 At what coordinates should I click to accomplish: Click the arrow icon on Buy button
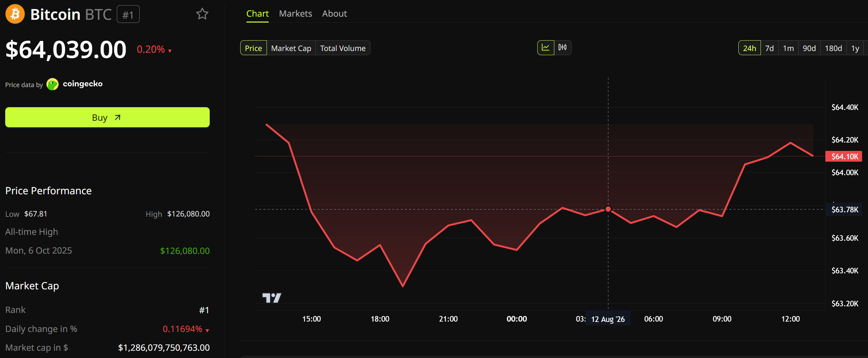tap(118, 118)
